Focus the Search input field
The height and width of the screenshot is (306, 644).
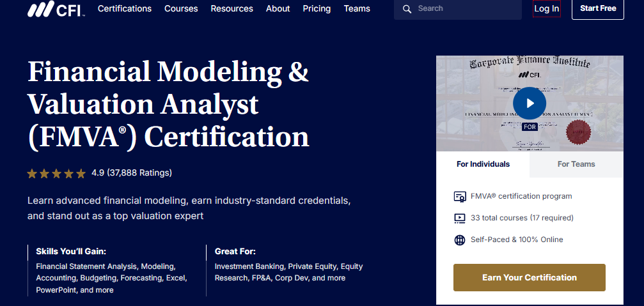click(467, 9)
